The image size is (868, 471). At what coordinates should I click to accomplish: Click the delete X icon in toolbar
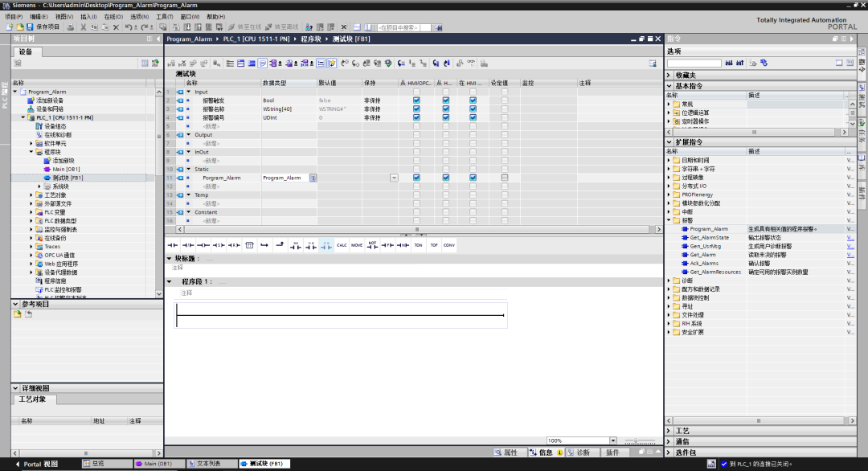tap(116, 27)
